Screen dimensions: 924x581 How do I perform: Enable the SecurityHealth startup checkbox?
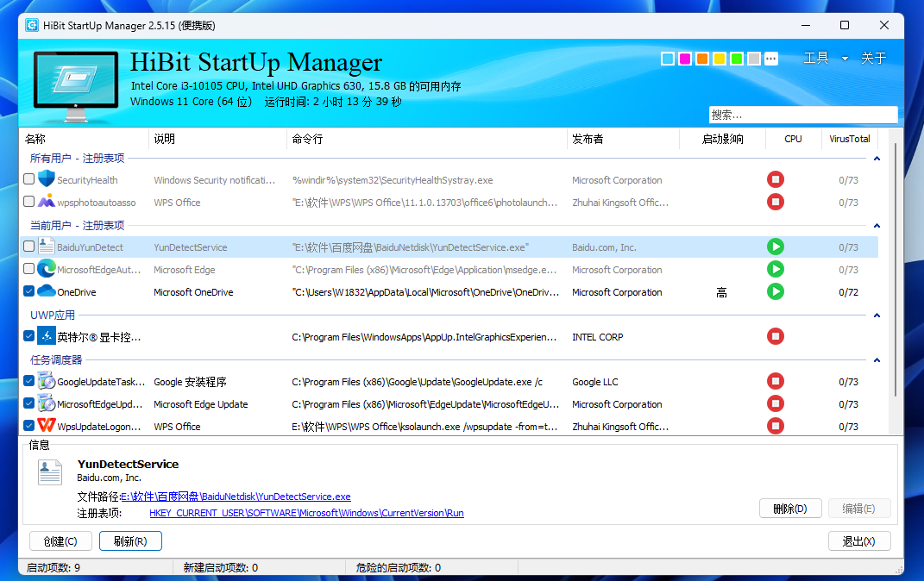28,179
